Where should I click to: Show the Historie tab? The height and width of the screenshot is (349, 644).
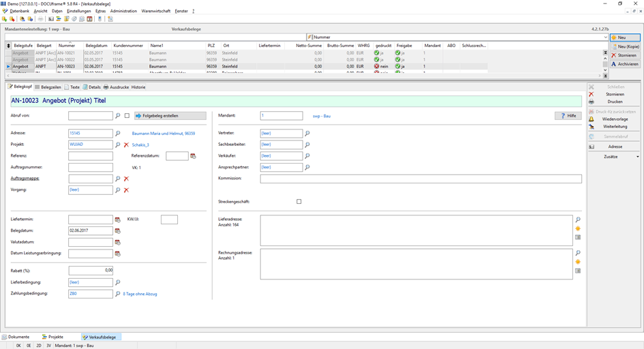pyautogui.click(x=138, y=87)
